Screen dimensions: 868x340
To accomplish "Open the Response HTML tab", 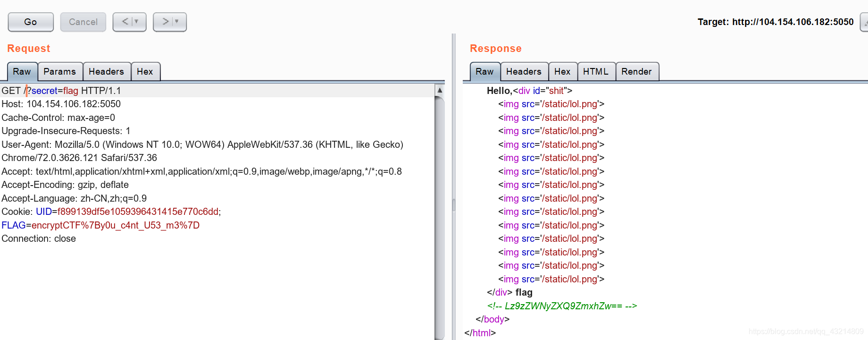I will (x=596, y=72).
